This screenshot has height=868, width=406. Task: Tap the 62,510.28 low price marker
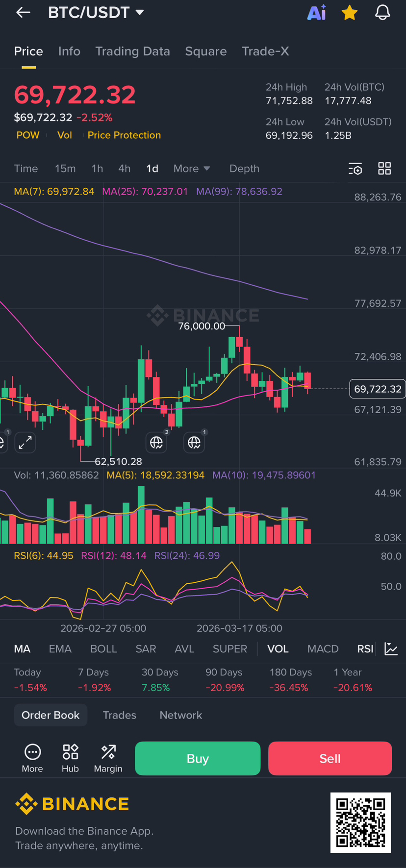[118, 462]
